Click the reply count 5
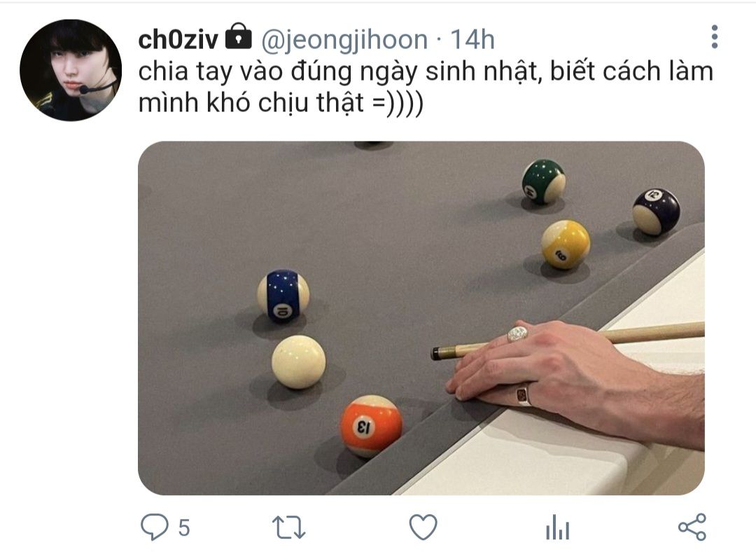The width and height of the screenshot is (756, 552). point(184,527)
